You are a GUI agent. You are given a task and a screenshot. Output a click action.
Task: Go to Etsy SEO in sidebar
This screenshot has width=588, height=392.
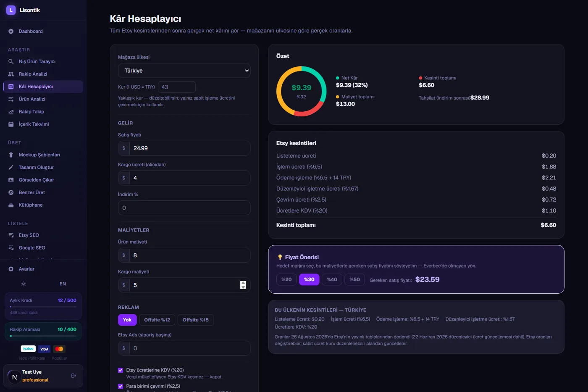43,235
